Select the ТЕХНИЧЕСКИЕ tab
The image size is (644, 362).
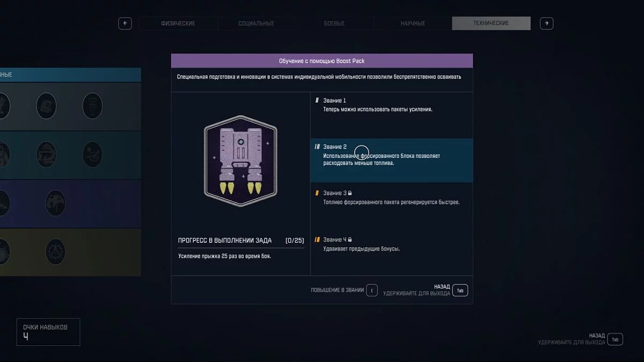click(x=491, y=24)
